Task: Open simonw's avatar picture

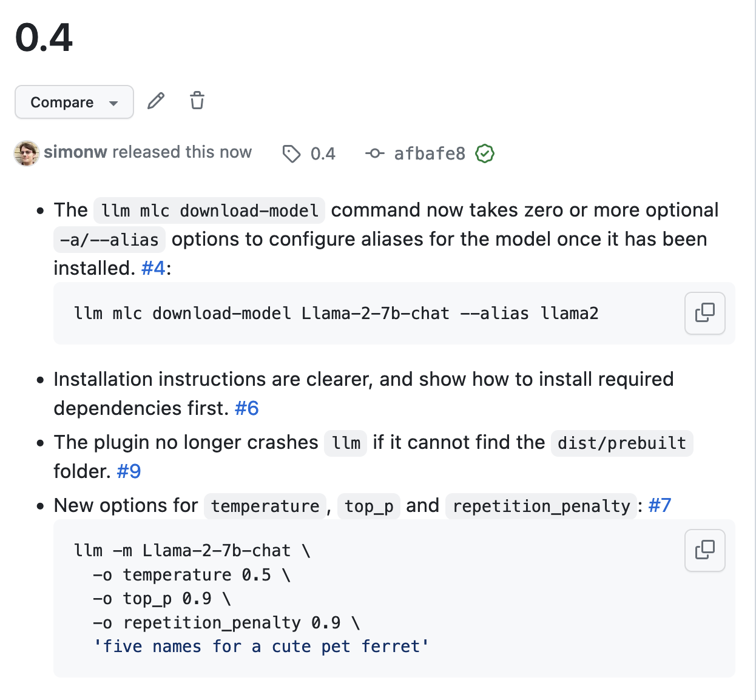Action: tap(27, 153)
